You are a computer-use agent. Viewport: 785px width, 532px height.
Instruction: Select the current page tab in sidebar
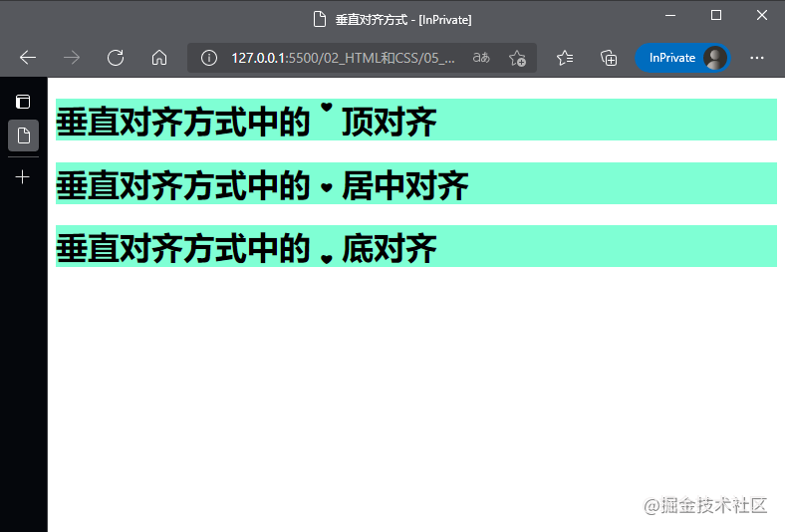[x=23, y=135]
